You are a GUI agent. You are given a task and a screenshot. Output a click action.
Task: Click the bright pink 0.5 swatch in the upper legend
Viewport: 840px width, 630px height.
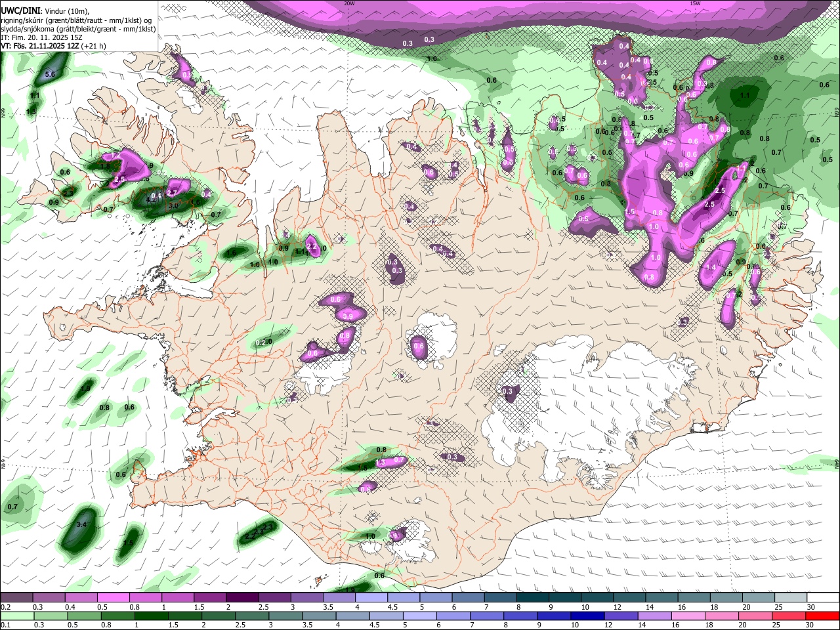point(113,598)
